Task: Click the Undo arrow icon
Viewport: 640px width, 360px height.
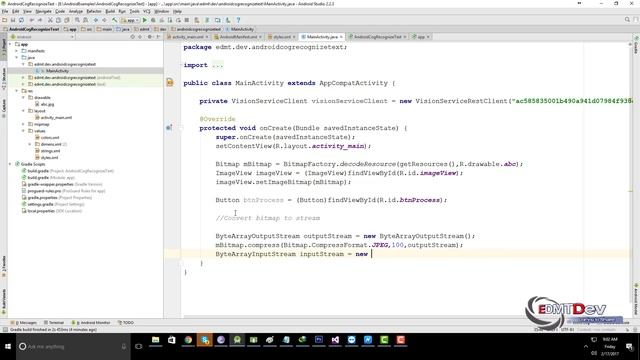Action: click(x=31, y=20)
